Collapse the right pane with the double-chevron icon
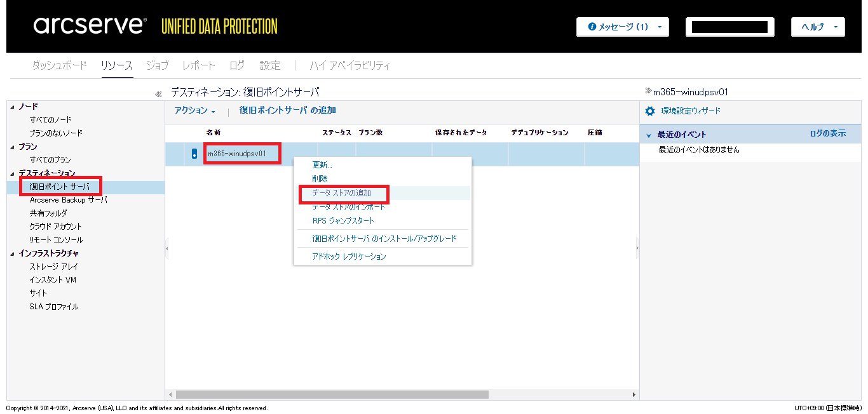This screenshot has width=868, height=414. pos(648,91)
